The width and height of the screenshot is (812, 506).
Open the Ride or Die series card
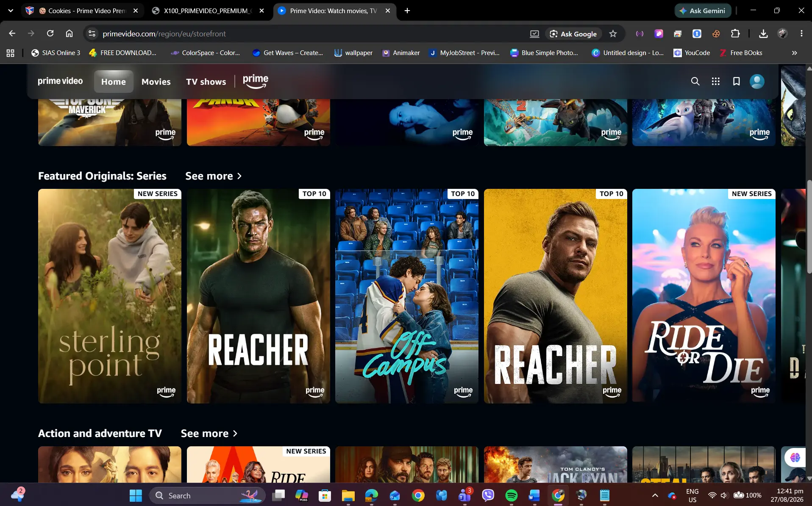704,296
